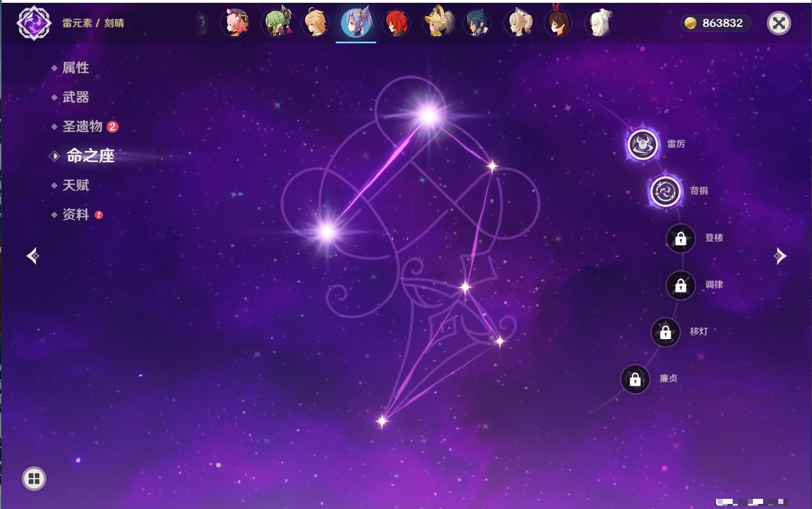Click the 移灯 constellation label
The width and height of the screenshot is (812, 509).
click(699, 332)
